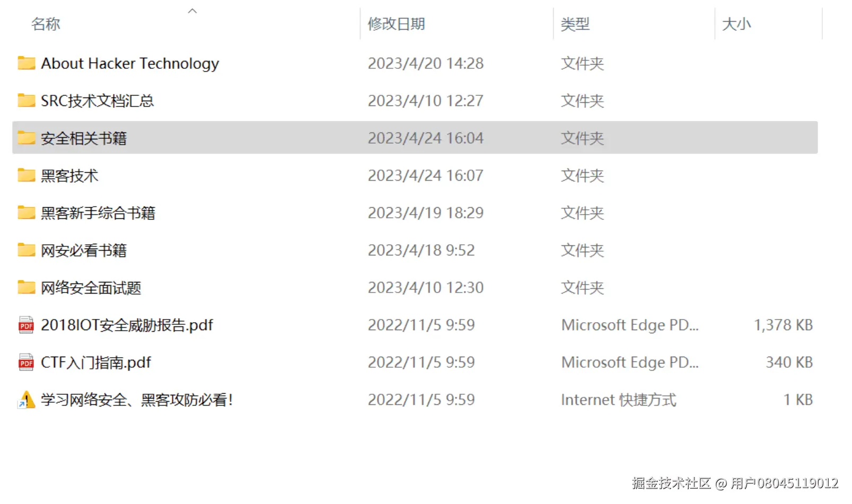The image size is (852, 504).
Task: Click the 黑客技术 folder icon
Action: coord(26,175)
